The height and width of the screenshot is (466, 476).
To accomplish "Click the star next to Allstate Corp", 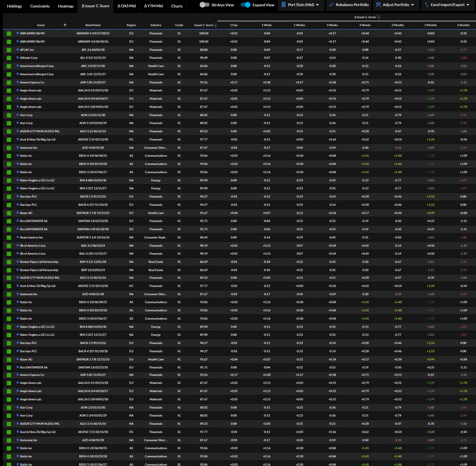I will coord(18,58).
